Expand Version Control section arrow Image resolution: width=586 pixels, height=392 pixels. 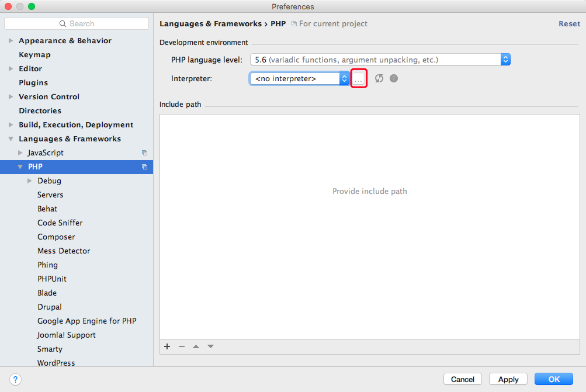click(x=11, y=97)
